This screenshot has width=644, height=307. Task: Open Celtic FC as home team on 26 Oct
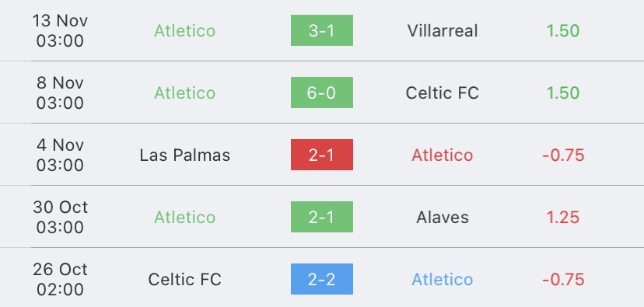coord(185,280)
